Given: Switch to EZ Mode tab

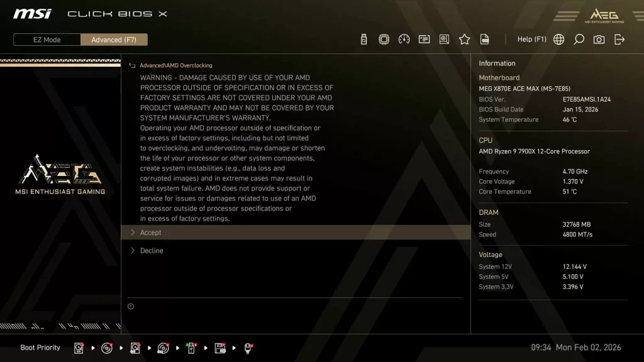Looking at the screenshot, I should 46,39.
